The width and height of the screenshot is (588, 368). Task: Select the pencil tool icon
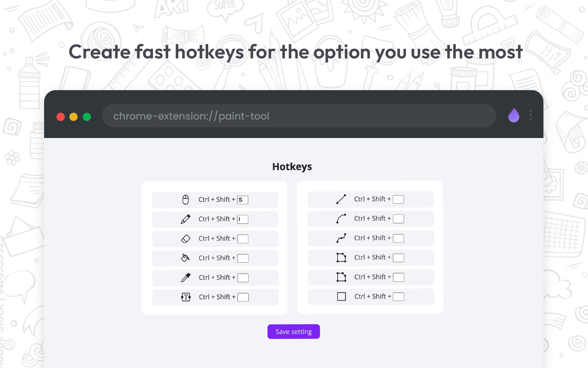pyautogui.click(x=186, y=219)
